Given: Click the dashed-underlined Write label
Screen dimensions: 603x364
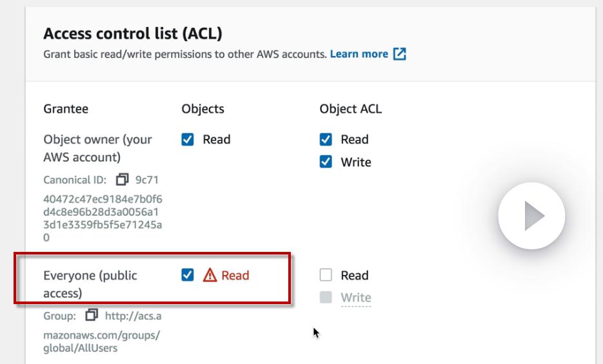Looking at the screenshot, I should point(356,298).
